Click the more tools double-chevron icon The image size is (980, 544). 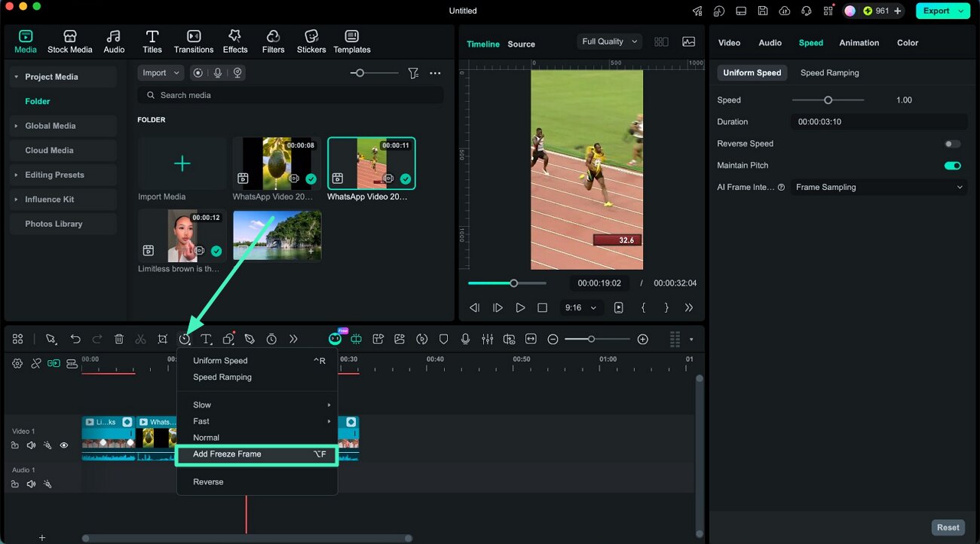coord(293,339)
